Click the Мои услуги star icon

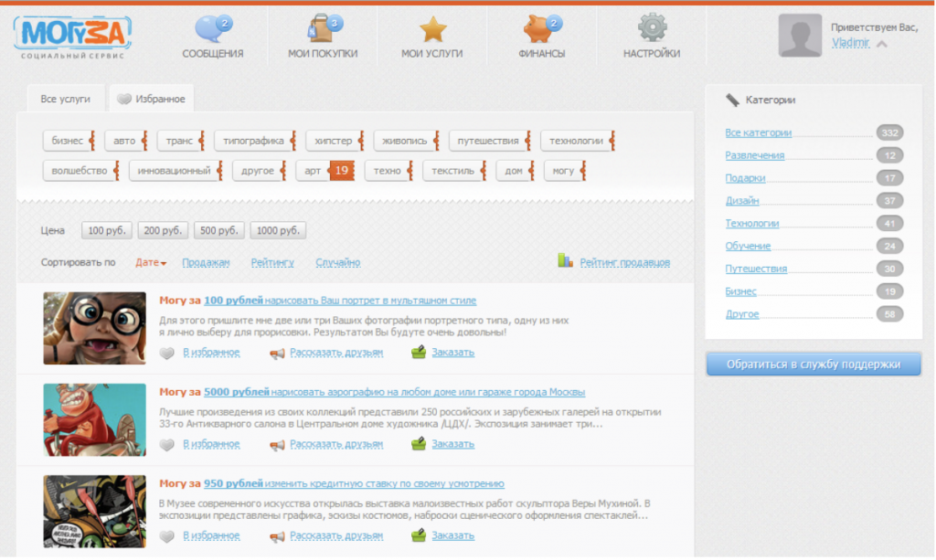pyautogui.click(x=432, y=29)
